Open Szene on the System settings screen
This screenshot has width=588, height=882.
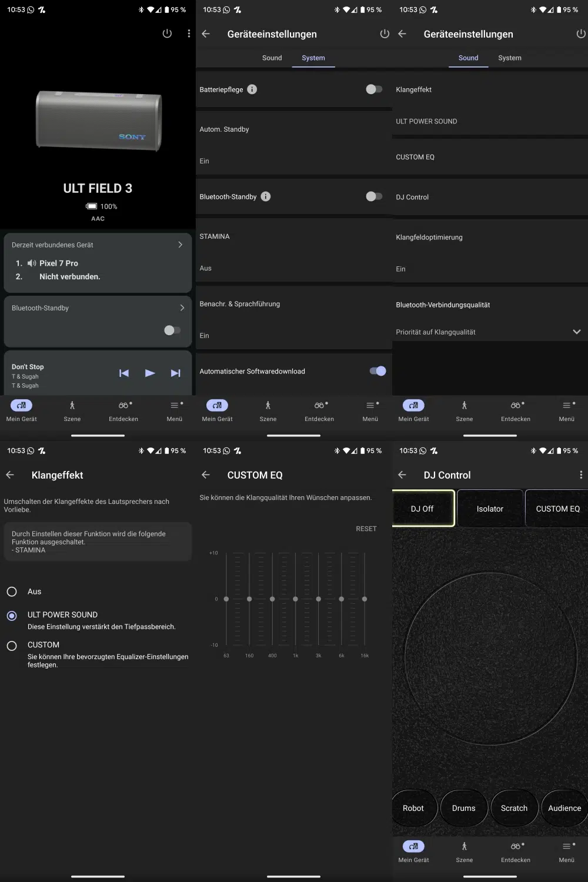[268, 410]
